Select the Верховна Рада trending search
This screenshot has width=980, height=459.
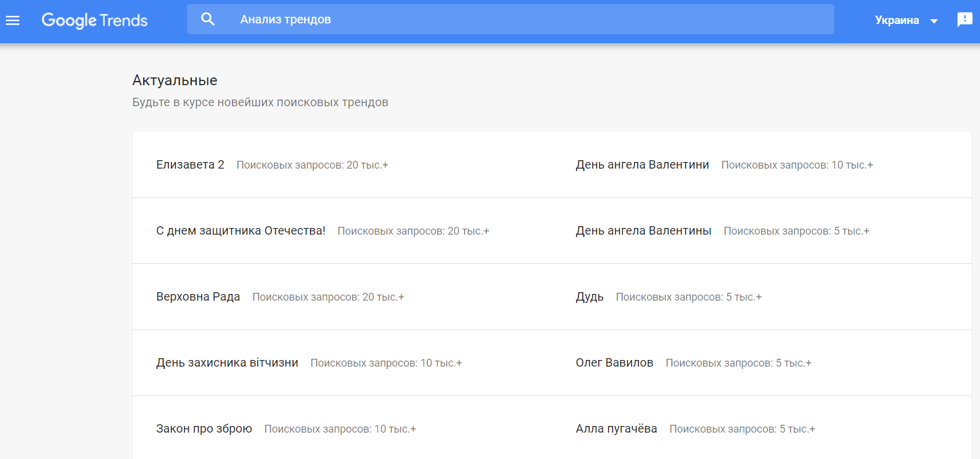pyautogui.click(x=198, y=296)
